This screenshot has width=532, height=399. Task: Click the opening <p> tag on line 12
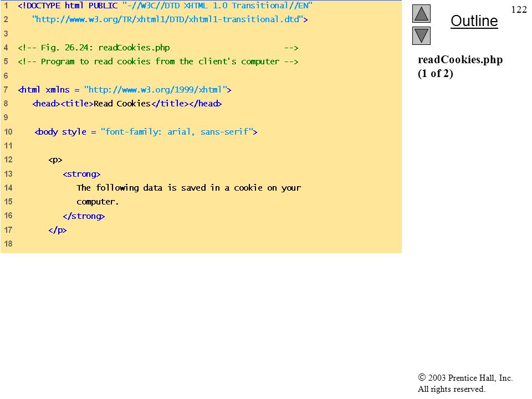pyautogui.click(x=55, y=160)
